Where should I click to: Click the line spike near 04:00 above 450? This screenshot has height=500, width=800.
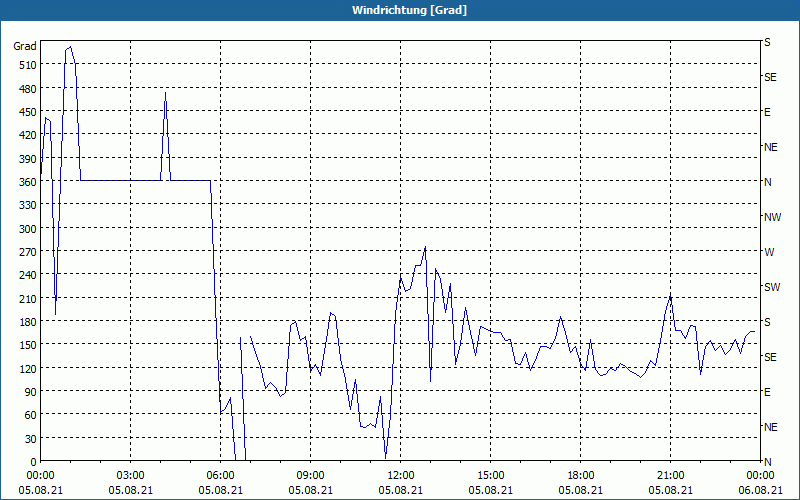click(x=165, y=93)
